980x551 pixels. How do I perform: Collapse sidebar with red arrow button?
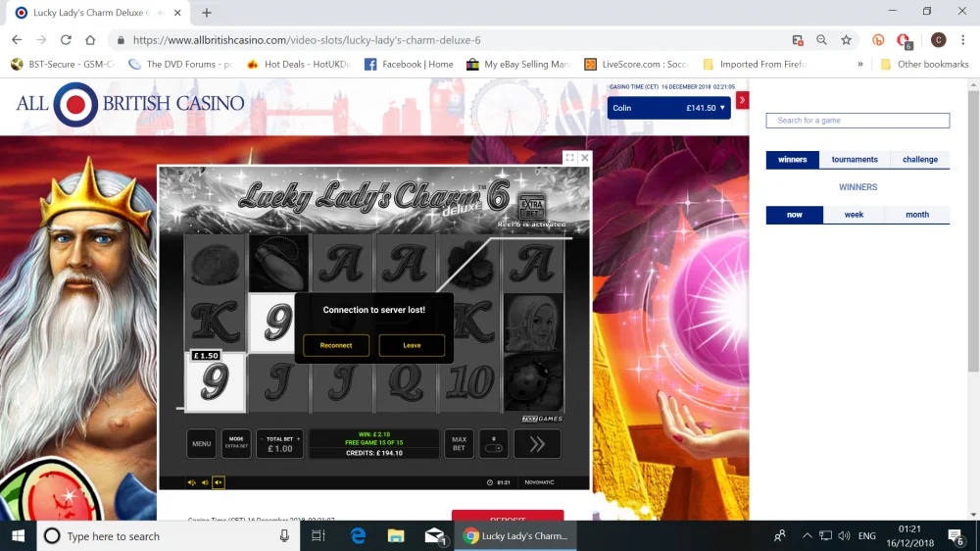[742, 100]
